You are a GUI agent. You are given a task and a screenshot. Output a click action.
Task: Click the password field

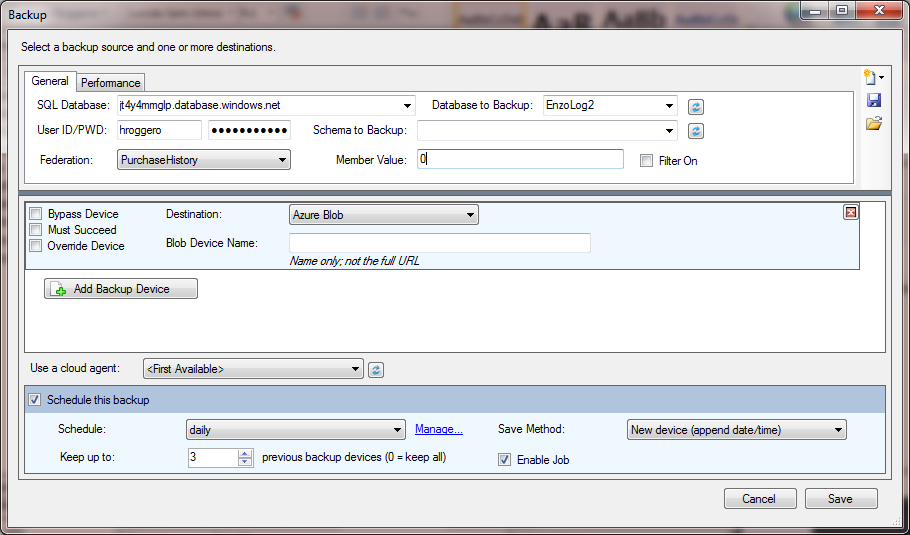pos(250,131)
